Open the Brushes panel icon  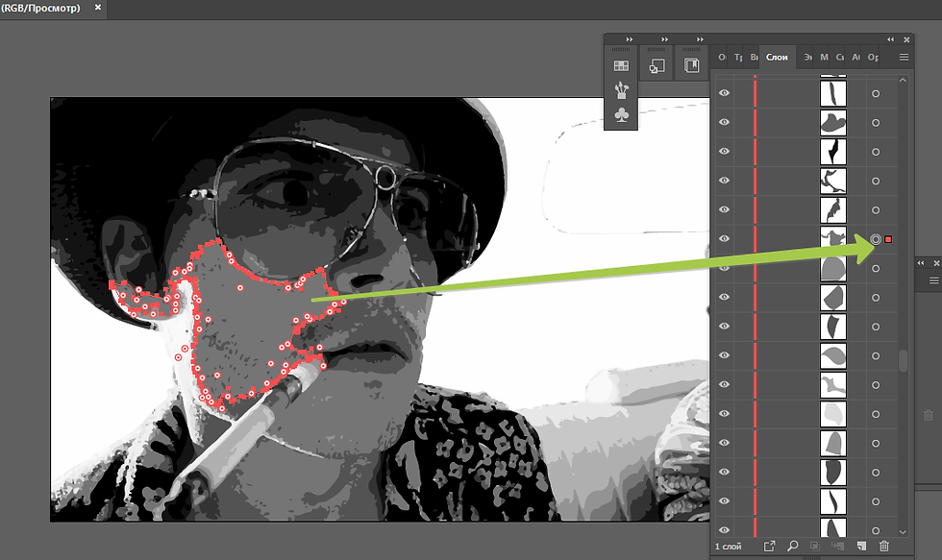(x=621, y=90)
